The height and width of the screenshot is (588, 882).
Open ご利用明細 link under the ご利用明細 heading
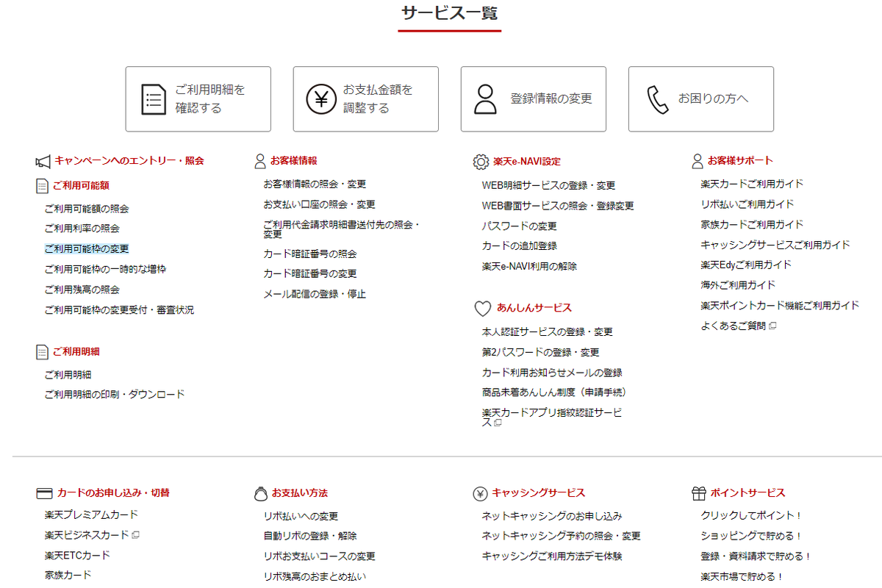(x=68, y=375)
